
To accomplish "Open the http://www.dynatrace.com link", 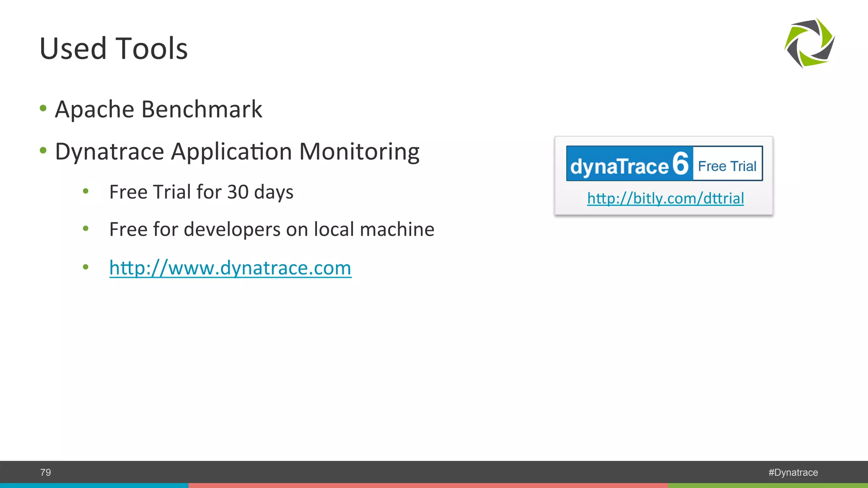I will tap(230, 268).
